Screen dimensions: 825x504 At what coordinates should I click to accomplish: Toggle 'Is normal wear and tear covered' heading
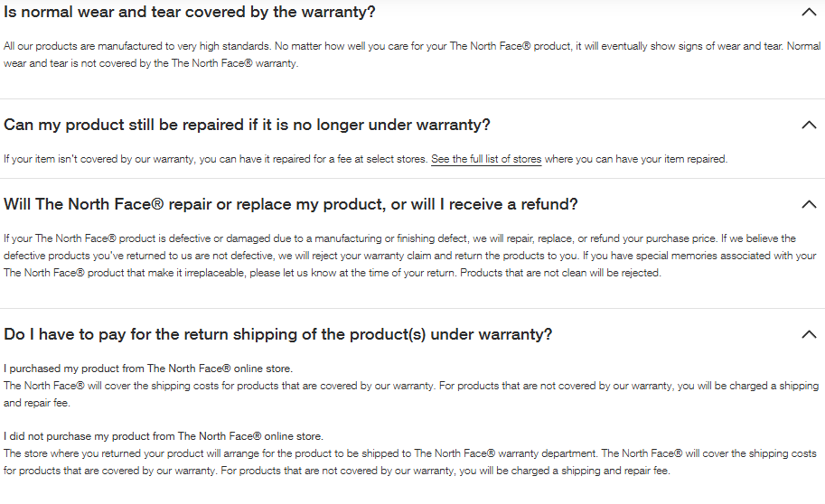190,13
